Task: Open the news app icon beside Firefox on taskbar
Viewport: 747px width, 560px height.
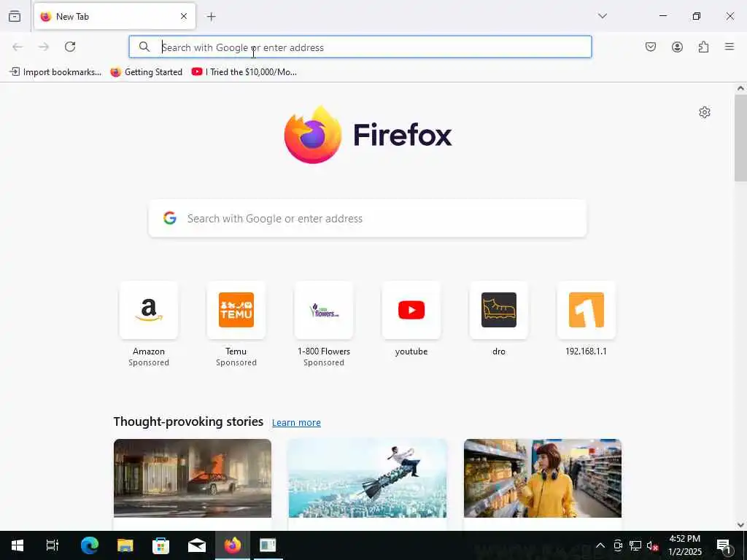Action: coord(268,545)
